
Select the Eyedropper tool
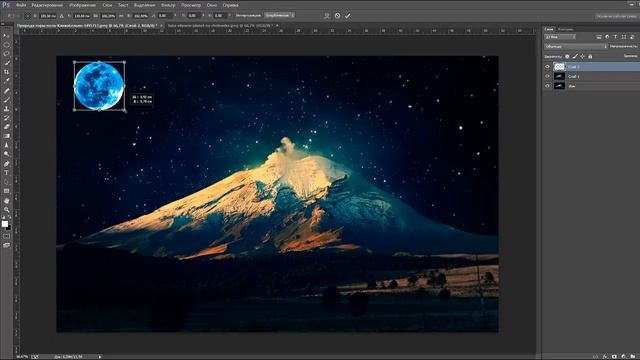(x=7, y=81)
